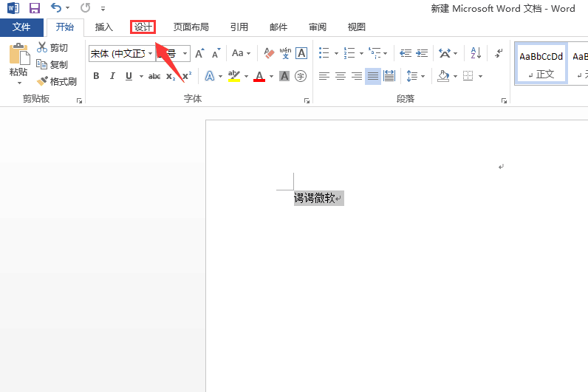
Task: Align text right
Action: coord(357,76)
